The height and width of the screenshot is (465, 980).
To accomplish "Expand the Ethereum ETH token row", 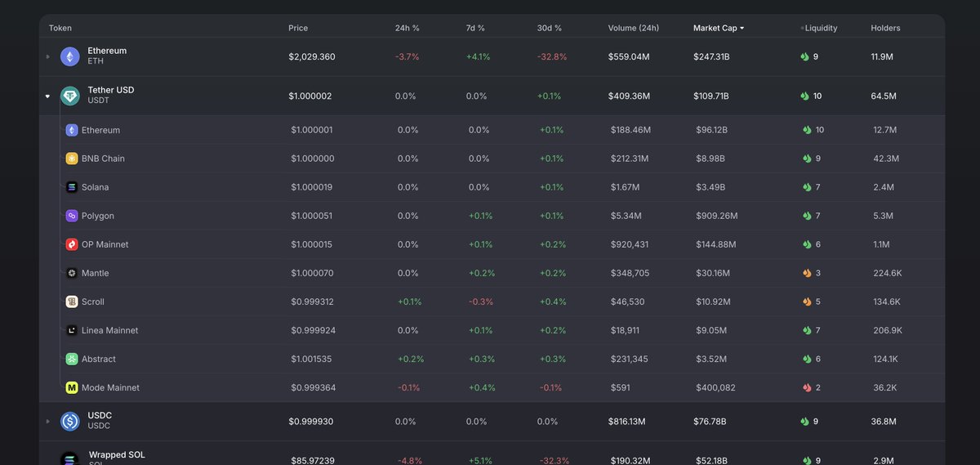I will [47, 56].
